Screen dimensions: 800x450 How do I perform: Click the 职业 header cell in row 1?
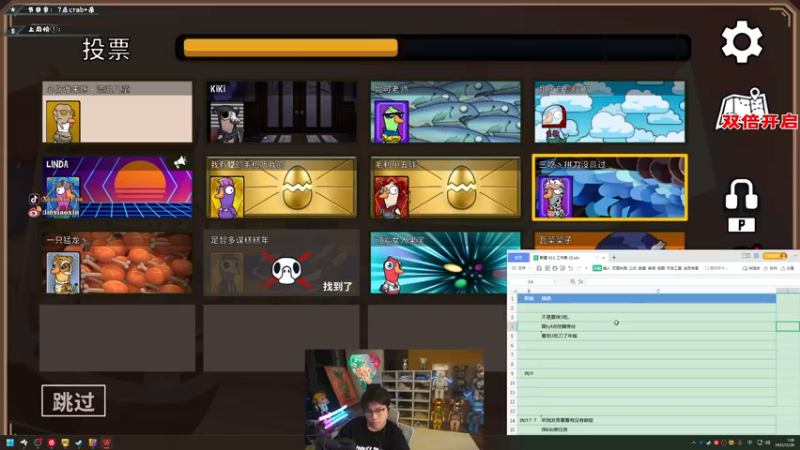[x=529, y=298]
